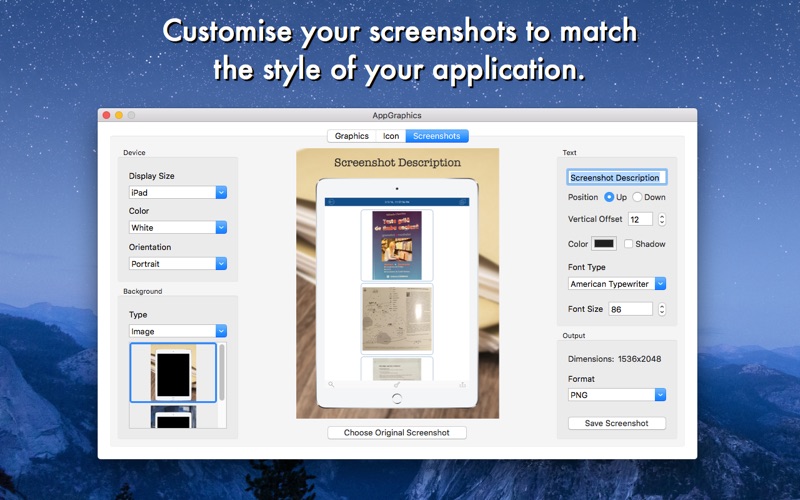Click the Vertical Offset stepper arrows

tap(662, 219)
